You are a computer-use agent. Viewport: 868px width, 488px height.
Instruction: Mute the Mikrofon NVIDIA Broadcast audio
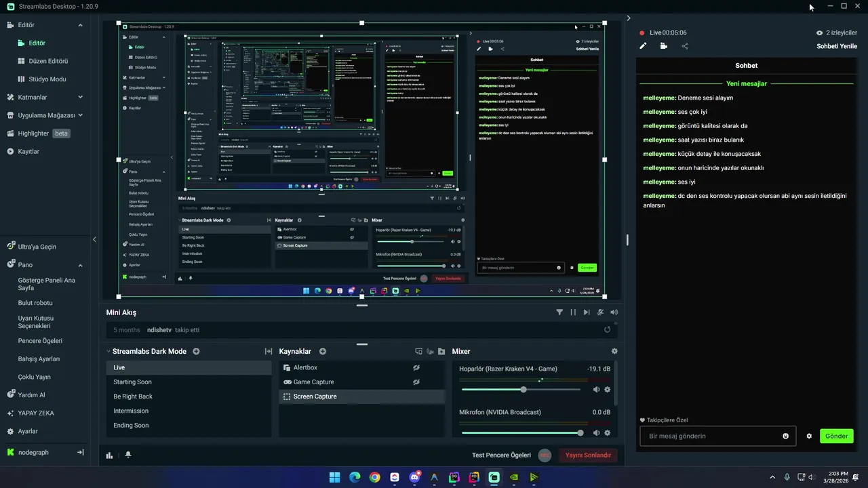pos(596,432)
